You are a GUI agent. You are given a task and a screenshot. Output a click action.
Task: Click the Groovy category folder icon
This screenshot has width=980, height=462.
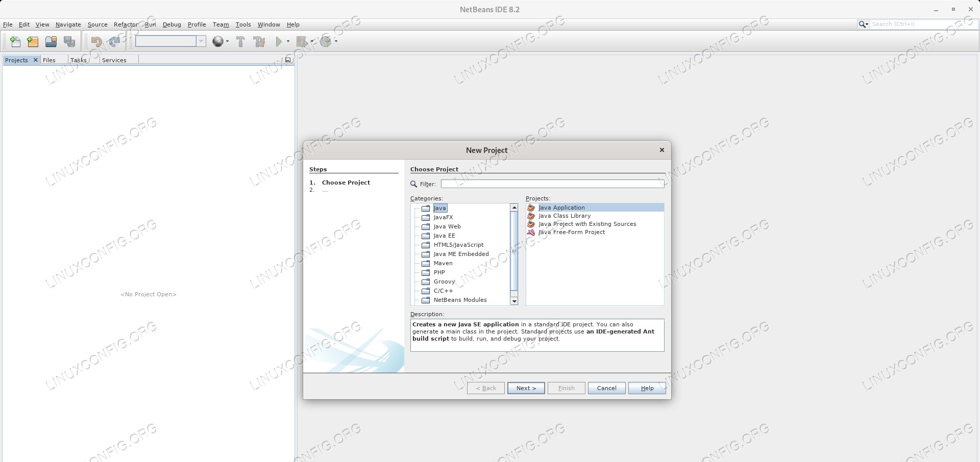[x=426, y=281]
